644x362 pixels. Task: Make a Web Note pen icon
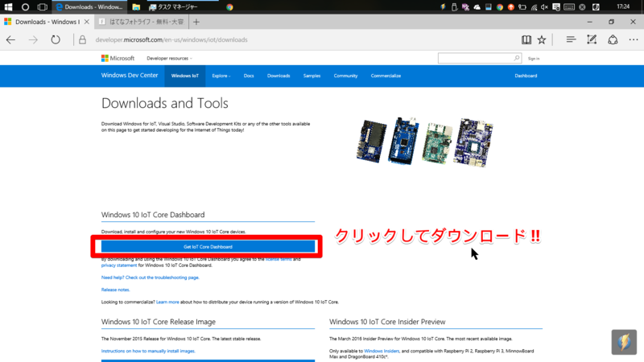[x=592, y=39]
